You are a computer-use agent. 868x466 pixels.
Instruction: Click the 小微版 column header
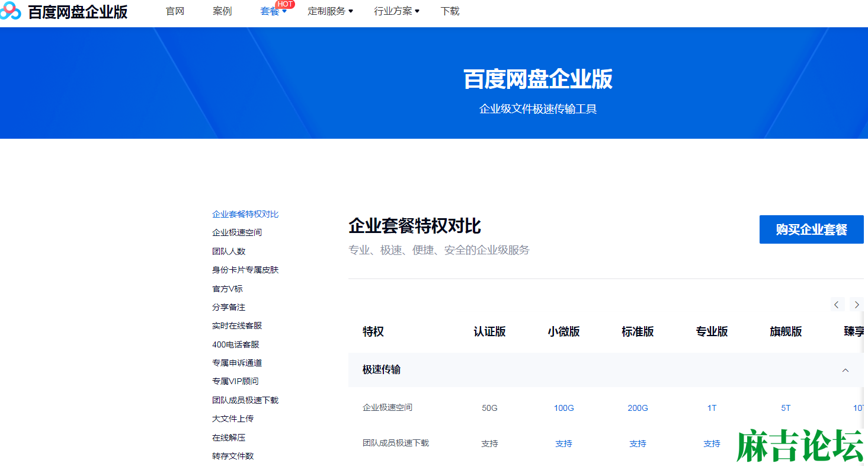563,331
